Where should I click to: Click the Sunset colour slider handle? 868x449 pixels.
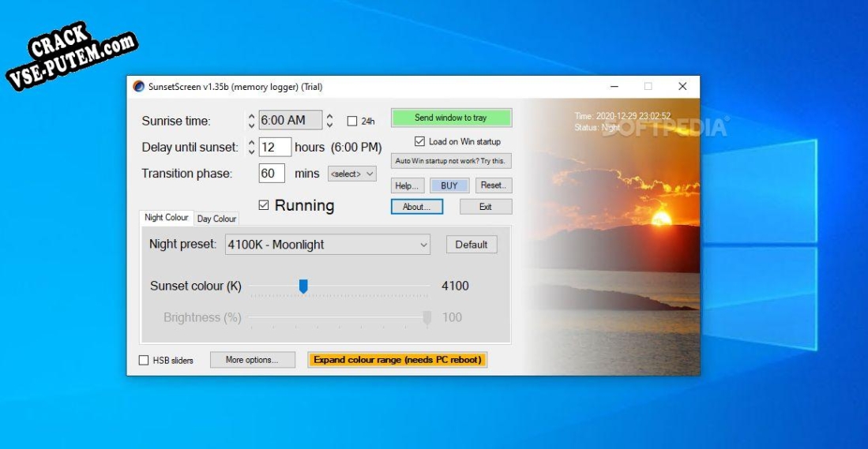point(302,286)
